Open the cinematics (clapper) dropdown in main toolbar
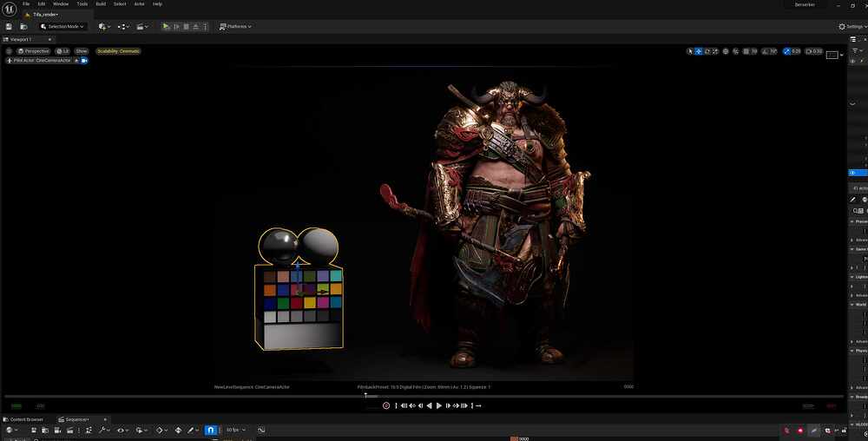 [x=142, y=27]
